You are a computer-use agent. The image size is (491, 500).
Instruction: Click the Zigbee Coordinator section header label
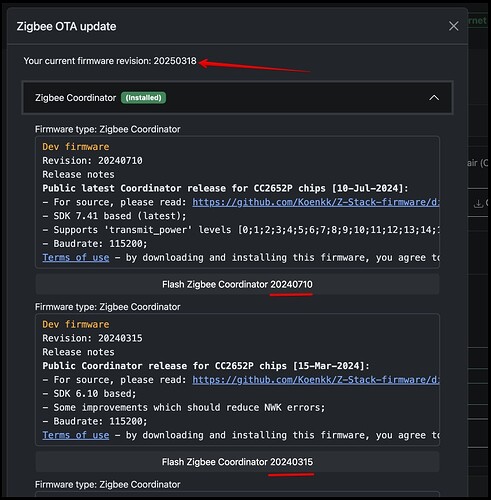pos(75,98)
